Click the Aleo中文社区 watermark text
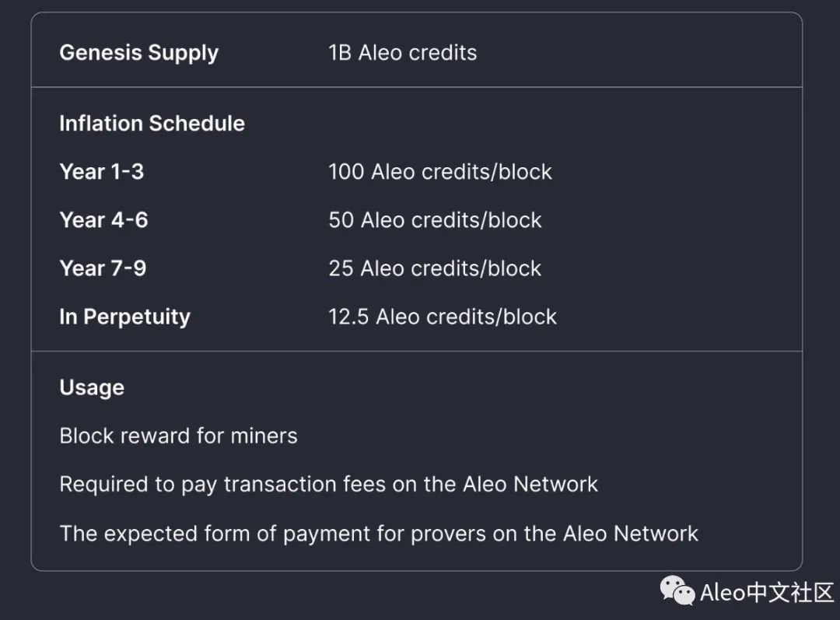 pyautogui.click(x=766, y=593)
